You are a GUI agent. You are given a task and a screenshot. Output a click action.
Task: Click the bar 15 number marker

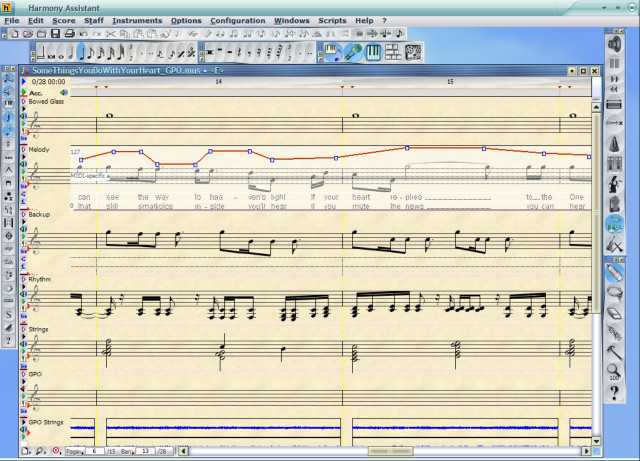click(x=450, y=82)
